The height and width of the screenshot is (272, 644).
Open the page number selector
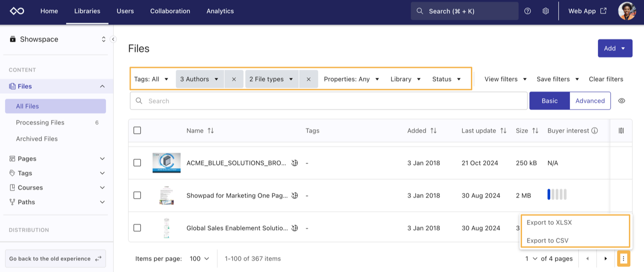[531, 259]
